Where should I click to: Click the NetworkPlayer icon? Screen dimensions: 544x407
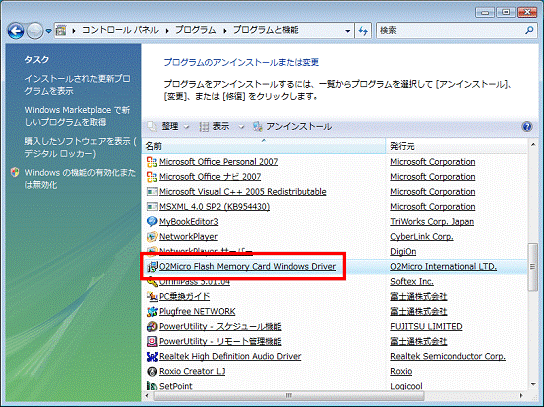pyautogui.click(x=152, y=237)
